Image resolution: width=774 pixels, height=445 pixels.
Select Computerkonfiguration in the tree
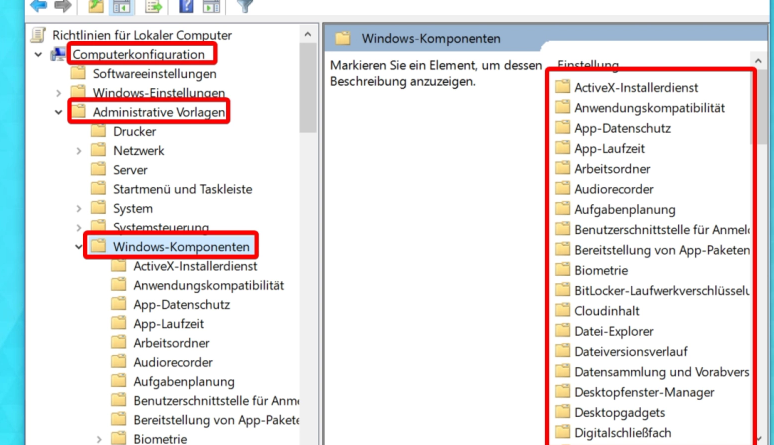pos(138,54)
